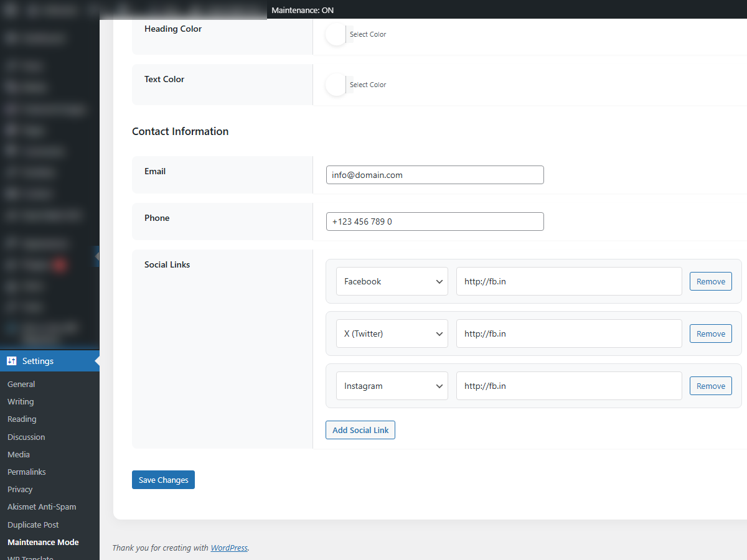Image resolution: width=747 pixels, height=560 pixels.
Task: Open Akismet Anti-Spam settings
Action: coord(42,506)
